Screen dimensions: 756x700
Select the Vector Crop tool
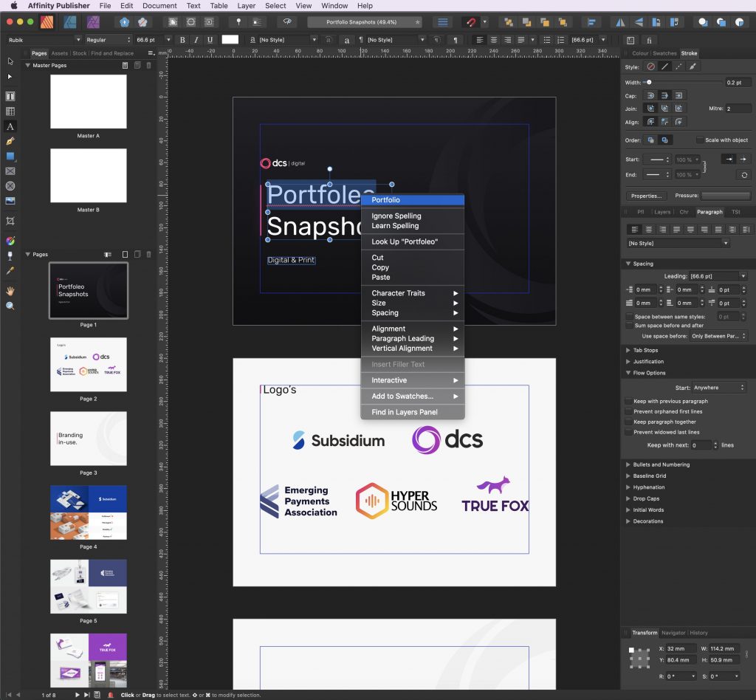[10, 221]
